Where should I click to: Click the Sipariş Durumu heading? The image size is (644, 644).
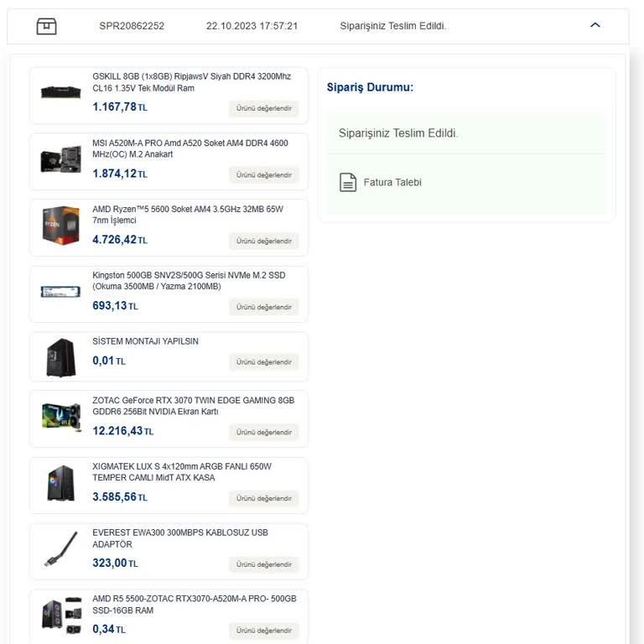(370, 87)
